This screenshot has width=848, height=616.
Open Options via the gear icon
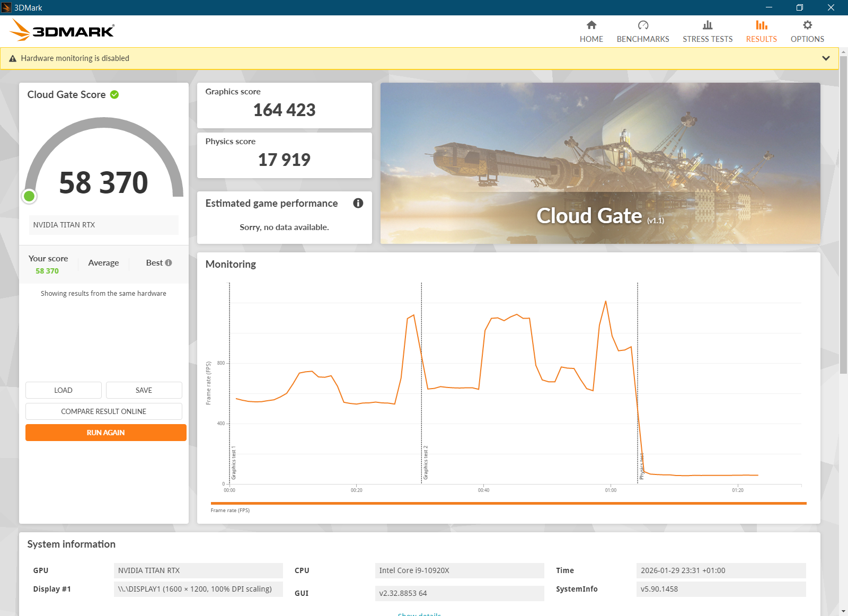coord(807,25)
